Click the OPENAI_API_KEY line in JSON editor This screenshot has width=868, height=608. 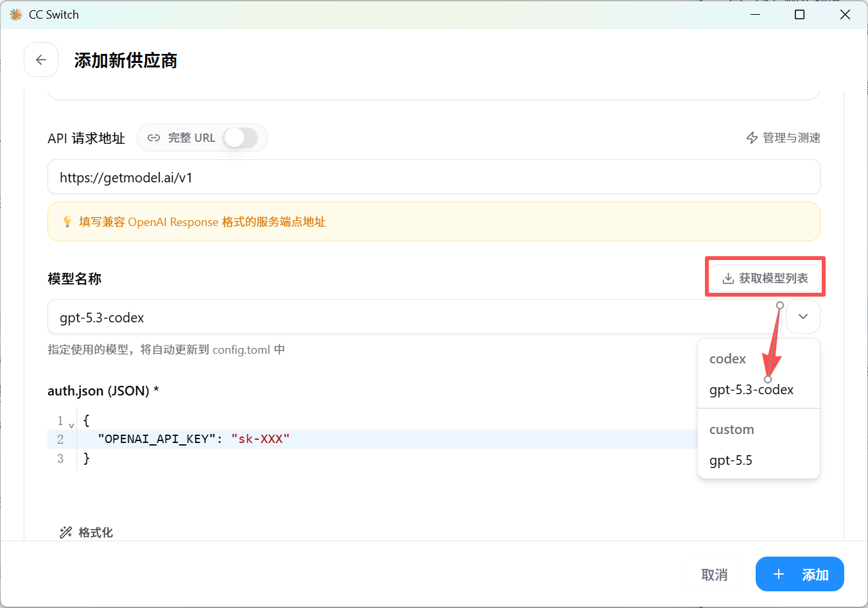pyautogui.click(x=372, y=439)
